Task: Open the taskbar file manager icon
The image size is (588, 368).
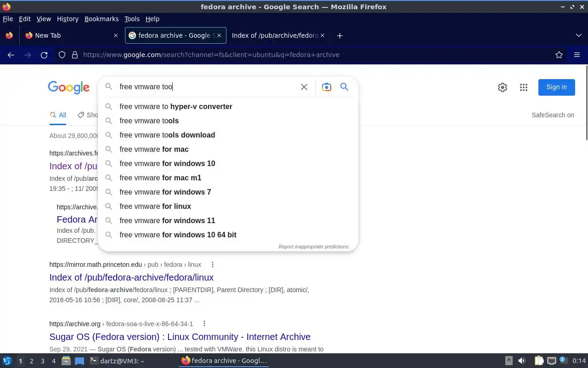Action: pos(66,361)
